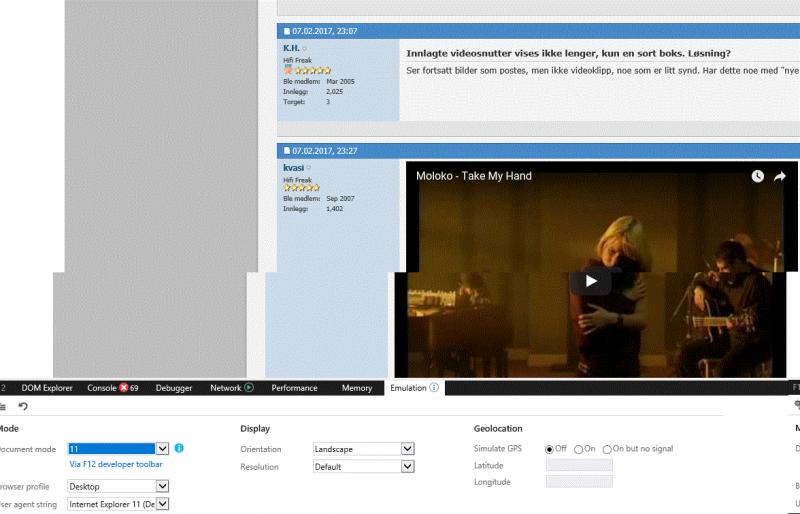Click the post icon beside 07.02.2017, 23:07

(287, 31)
